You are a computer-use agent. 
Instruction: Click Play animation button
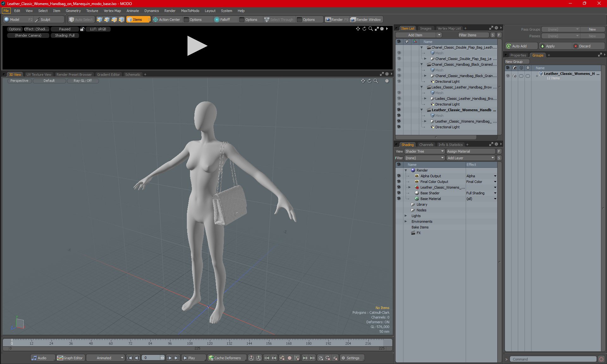point(193,358)
